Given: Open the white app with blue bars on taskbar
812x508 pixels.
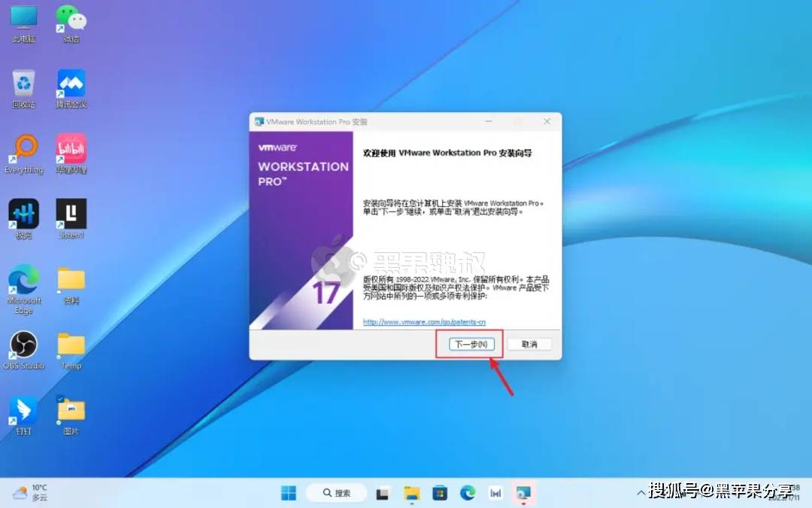Looking at the screenshot, I should coord(495,493).
